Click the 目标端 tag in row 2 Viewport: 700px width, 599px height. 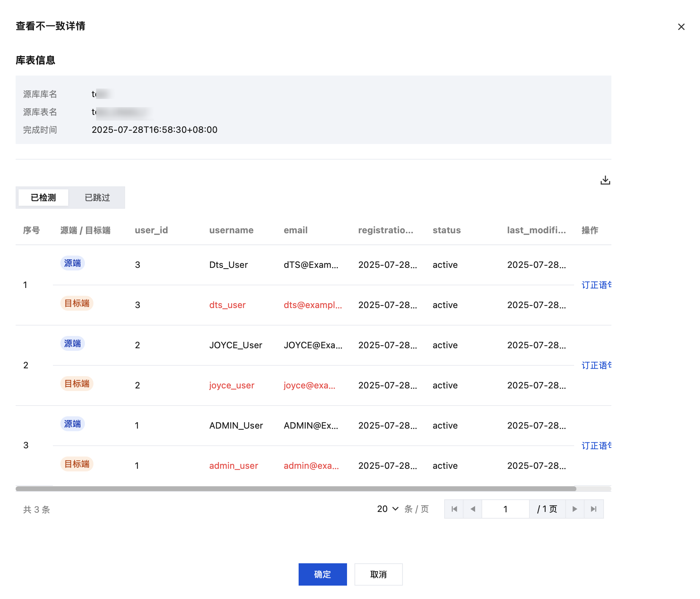click(x=77, y=384)
